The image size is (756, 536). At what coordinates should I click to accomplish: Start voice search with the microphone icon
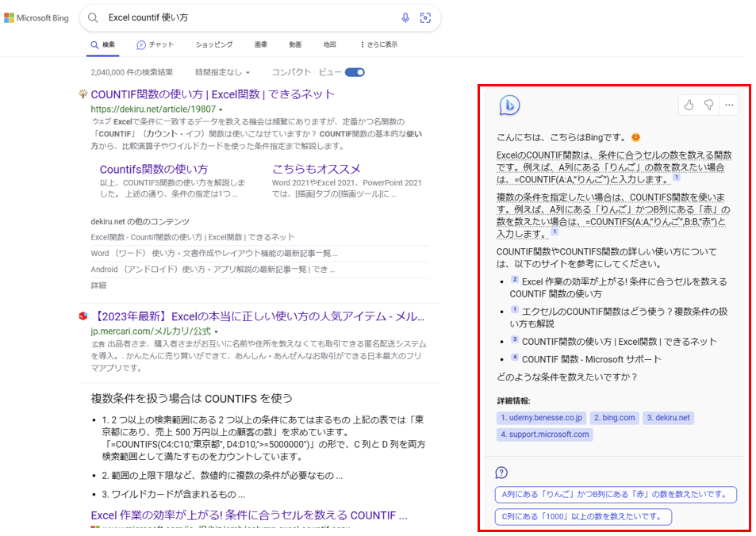pyautogui.click(x=405, y=17)
